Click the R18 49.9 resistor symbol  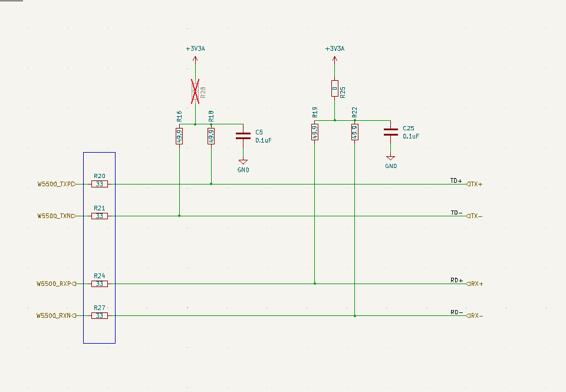coord(211,136)
